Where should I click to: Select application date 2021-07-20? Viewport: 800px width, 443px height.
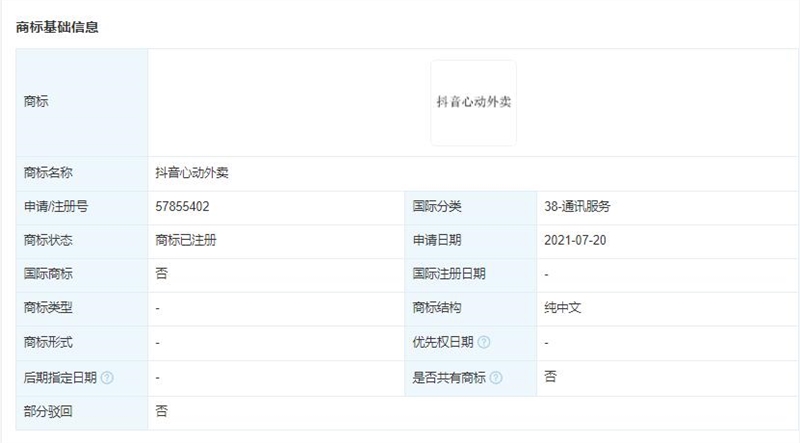tap(575, 240)
